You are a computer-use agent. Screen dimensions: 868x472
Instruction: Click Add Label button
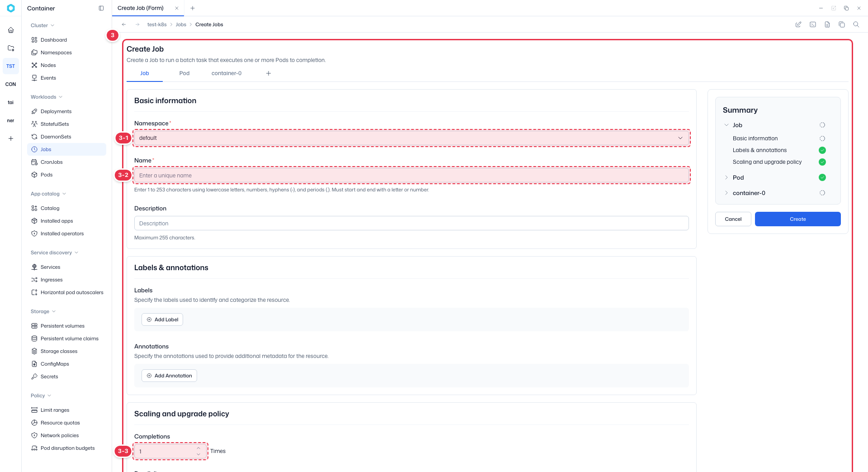coord(162,319)
